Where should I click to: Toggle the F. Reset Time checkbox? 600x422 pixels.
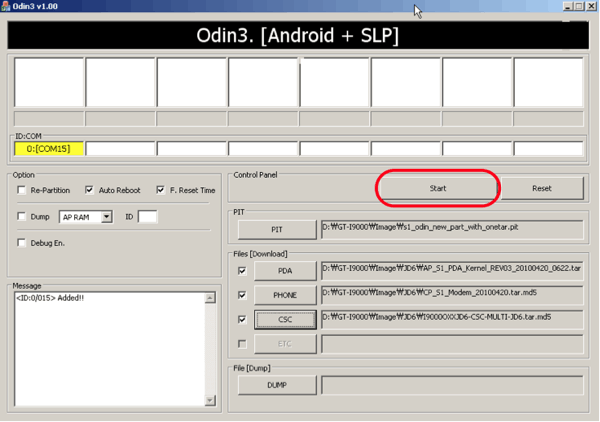[160, 190]
